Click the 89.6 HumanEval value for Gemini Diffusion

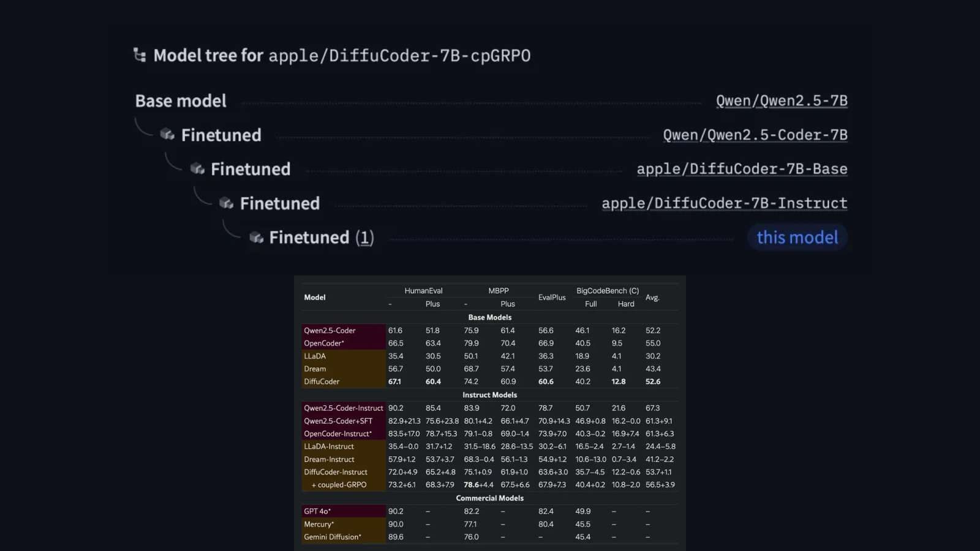(396, 537)
